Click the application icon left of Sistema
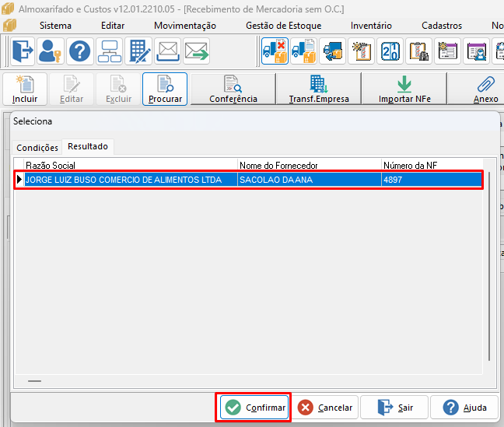This screenshot has width=504, height=427. (9, 26)
